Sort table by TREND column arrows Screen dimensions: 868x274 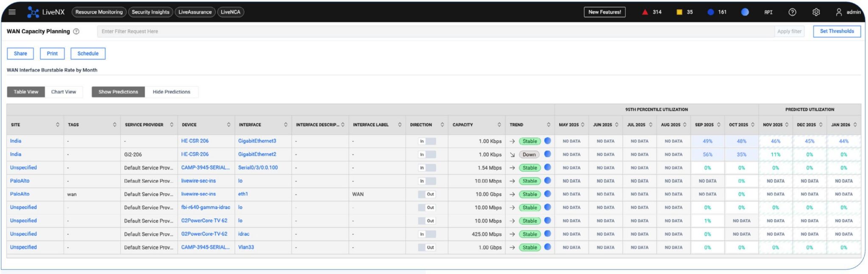(548, 125)
